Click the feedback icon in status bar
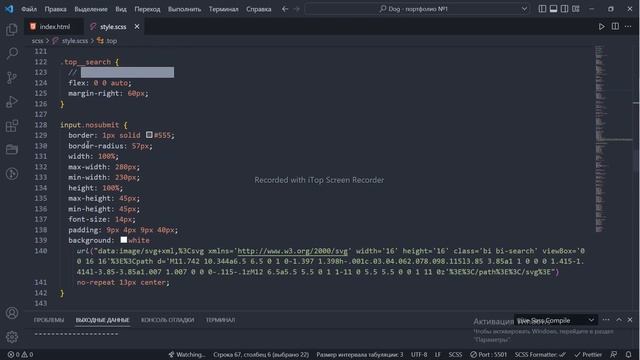The image size is (640, 360). click(x=613, y=355)
